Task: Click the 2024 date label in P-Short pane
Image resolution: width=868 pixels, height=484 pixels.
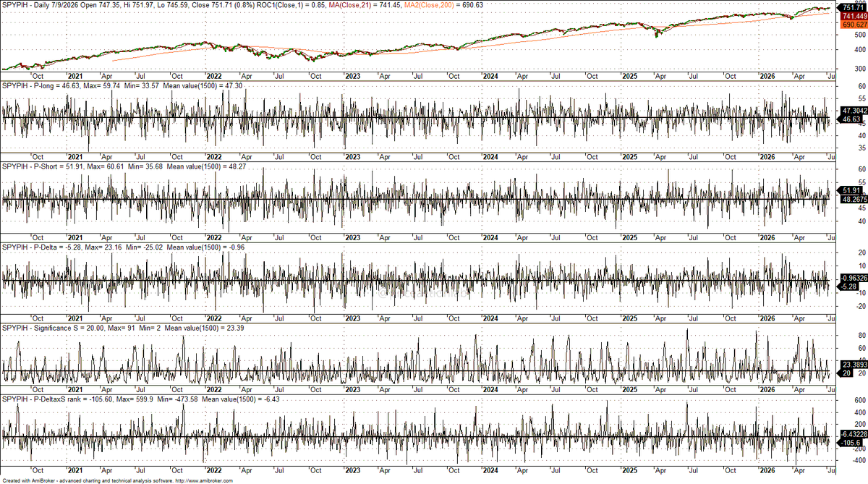Action: 490,237
